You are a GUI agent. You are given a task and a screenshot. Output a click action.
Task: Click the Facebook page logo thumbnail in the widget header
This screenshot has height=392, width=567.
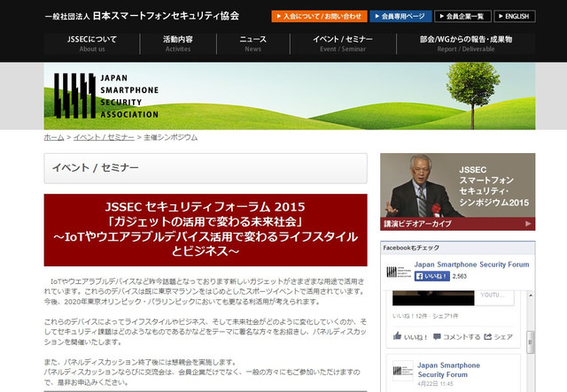(399, 272)
